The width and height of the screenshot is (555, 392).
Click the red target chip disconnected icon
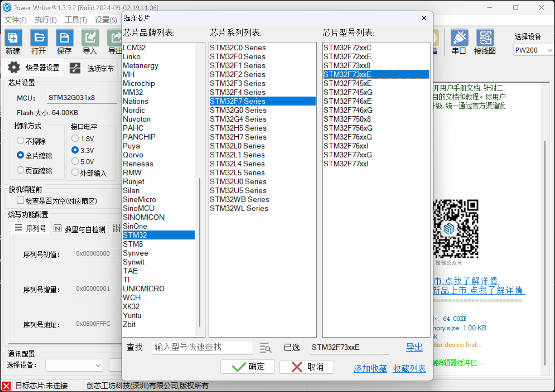pyautogui.click(x=6, y=386)
